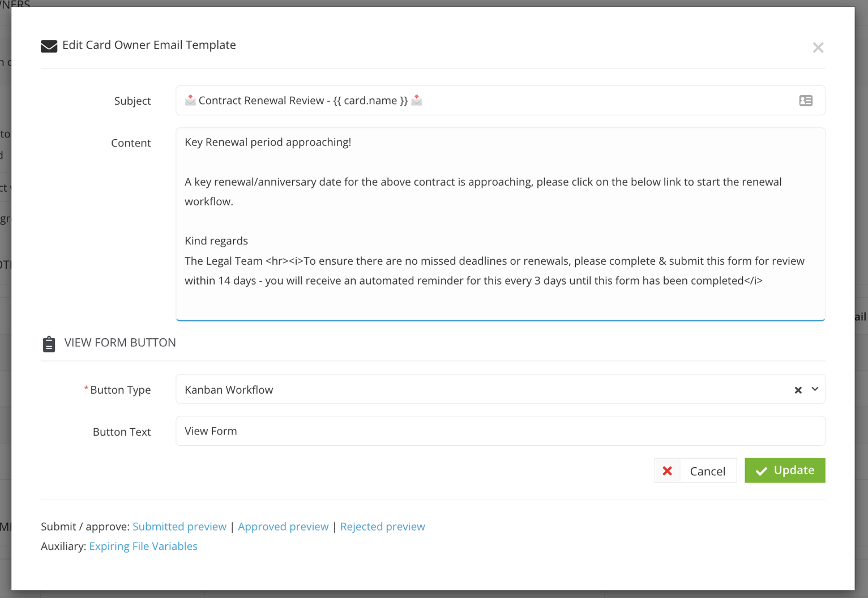Screen dimensions: 868x598
Task: Open the Kanban Workflow combo box
Action: click(x=453, y=389)
